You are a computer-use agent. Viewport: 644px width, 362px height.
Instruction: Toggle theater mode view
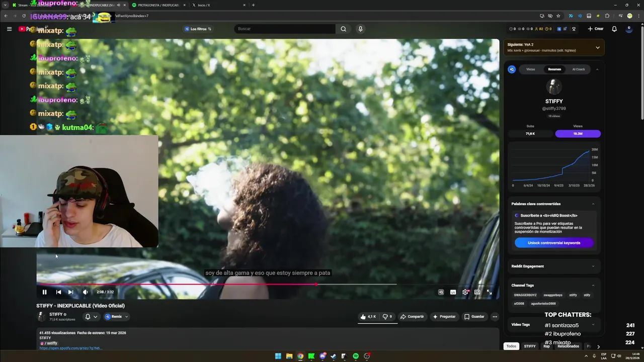point(477,292)
